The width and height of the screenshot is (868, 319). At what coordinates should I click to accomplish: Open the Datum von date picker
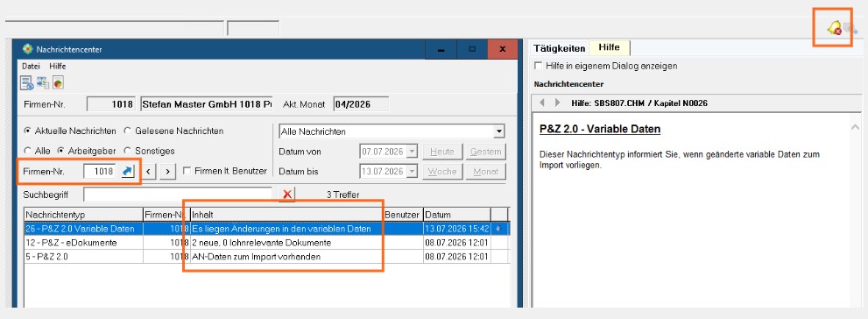[x=412, y=152]
